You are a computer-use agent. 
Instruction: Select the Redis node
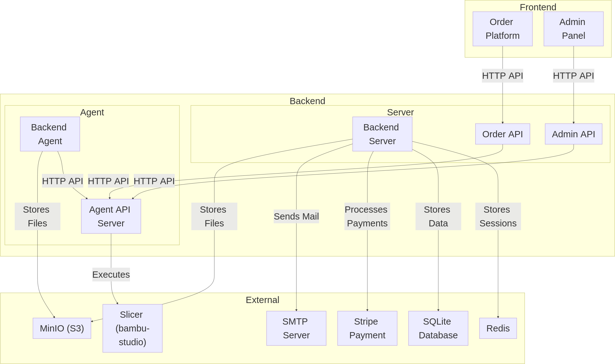pyautogui.click(x=498, y=328)
